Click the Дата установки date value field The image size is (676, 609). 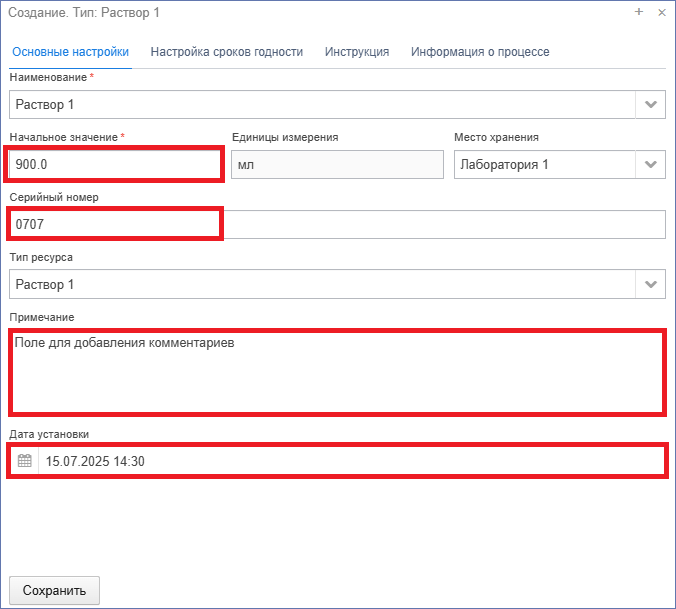(x=352, y=461)
